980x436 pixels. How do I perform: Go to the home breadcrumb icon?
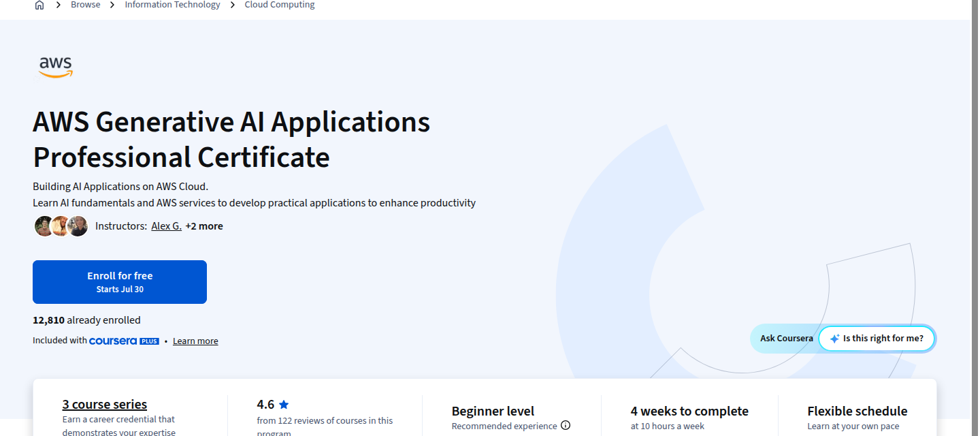39,5
